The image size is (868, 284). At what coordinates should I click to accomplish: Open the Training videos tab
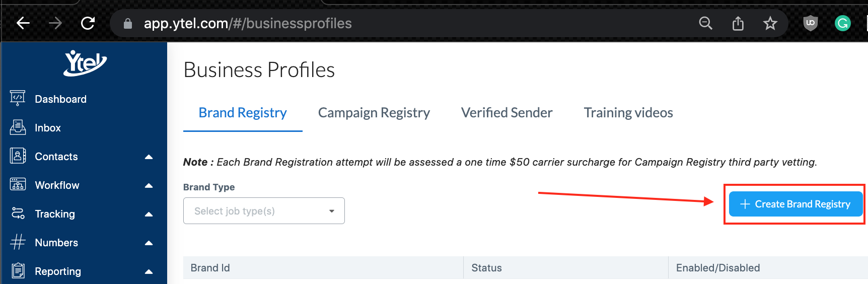[628, 113]
